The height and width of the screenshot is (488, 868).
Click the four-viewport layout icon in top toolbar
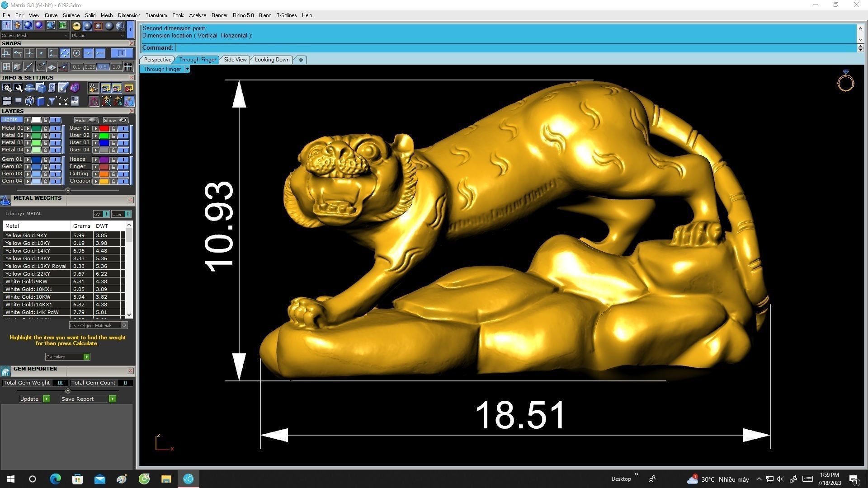point(62,25)
